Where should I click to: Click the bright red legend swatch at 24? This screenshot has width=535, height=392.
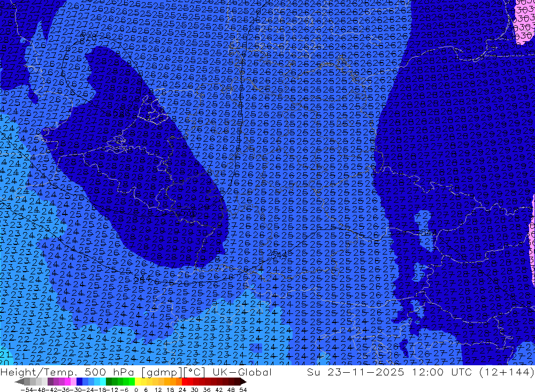185,382
